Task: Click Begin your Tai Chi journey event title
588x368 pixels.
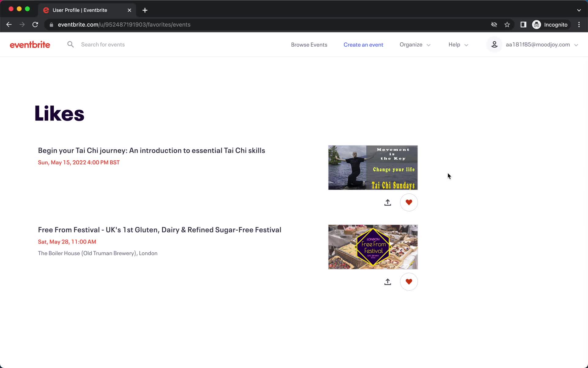Action: (x=152, y=150)
